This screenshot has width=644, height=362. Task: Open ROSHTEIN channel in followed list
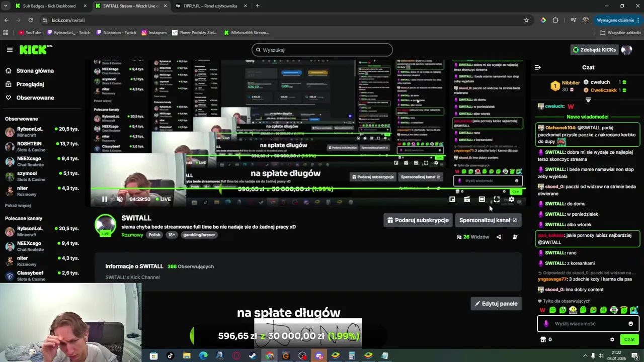click(42, 146)
